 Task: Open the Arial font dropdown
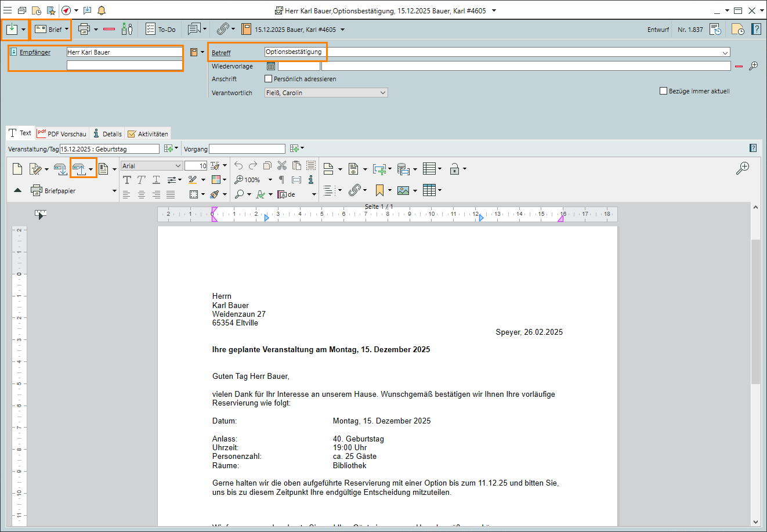(x=178, y=166)
